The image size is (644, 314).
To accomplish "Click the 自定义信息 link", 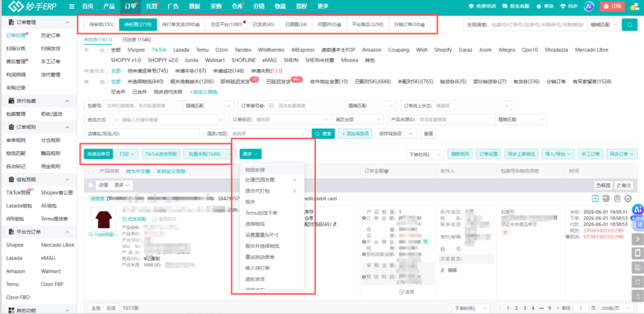I will [171, 171].
